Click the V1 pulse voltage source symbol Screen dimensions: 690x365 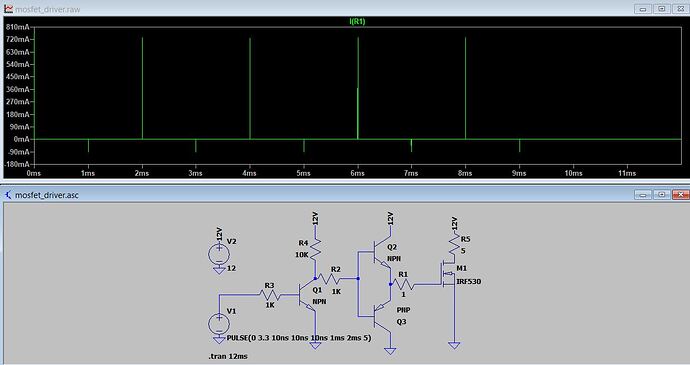[x=219, y=324]
